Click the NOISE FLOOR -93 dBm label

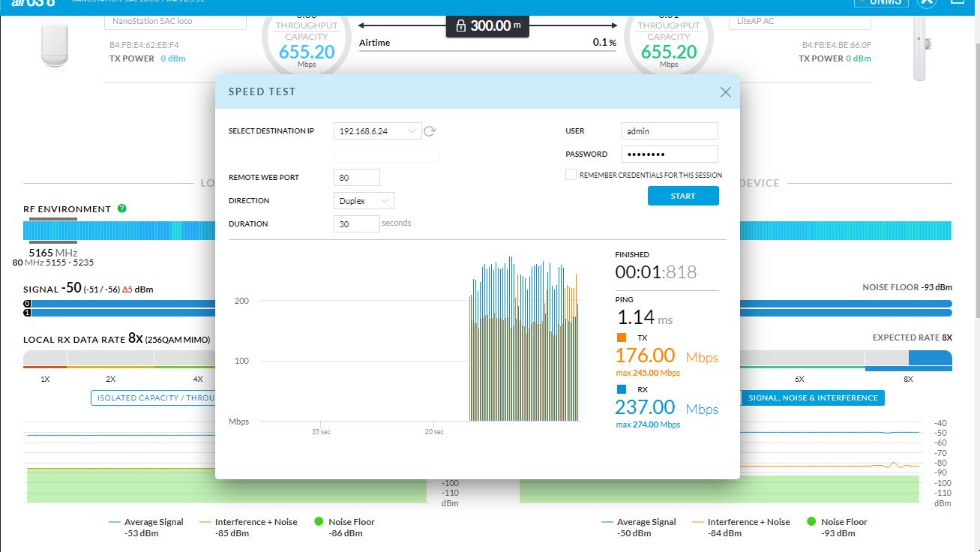(x=907, y=287)
